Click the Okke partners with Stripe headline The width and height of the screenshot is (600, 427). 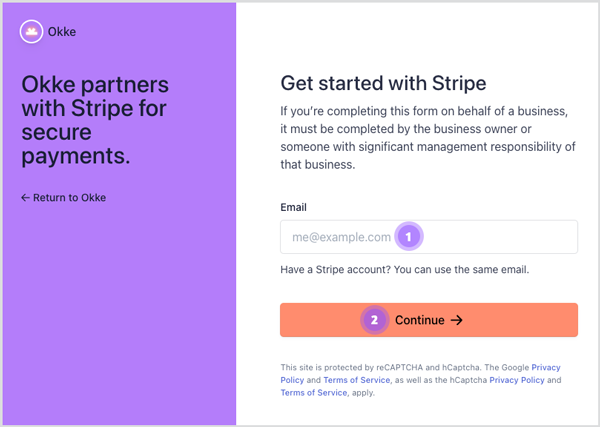tap(95, 120)
